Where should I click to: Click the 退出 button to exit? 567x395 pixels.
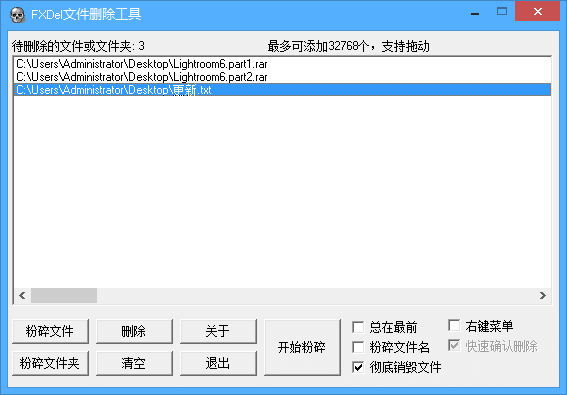pos(218,363)
